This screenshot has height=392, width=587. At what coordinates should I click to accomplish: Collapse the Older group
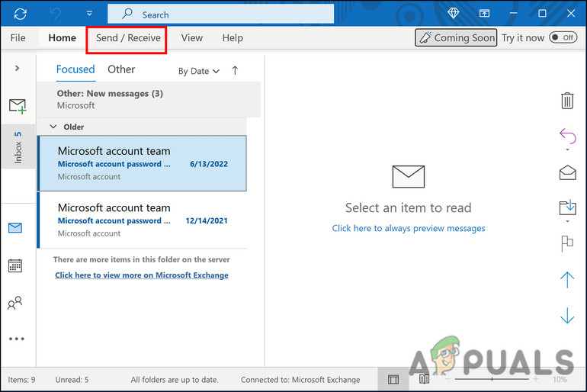tap(53, 127)
